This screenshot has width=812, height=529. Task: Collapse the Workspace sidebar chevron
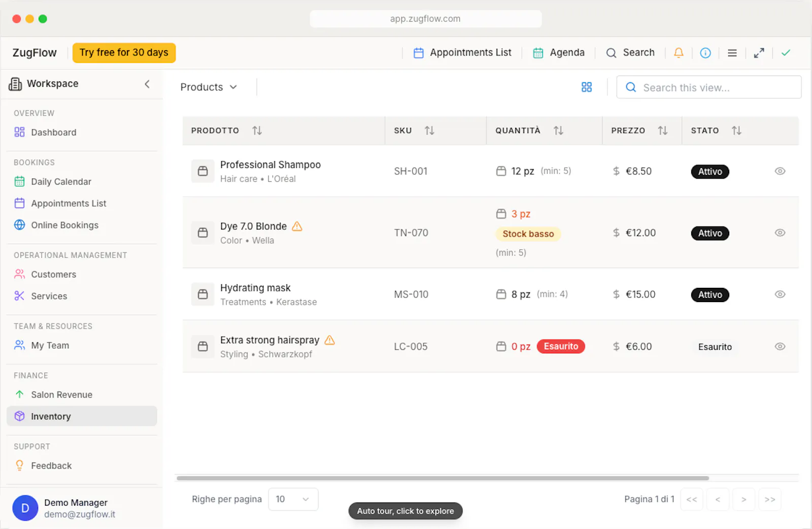[x=147, y=84]
